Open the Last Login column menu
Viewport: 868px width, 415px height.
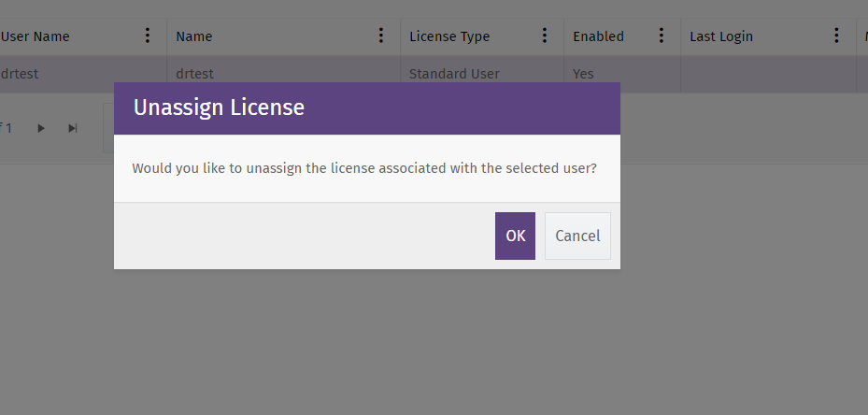pos(836,36)
